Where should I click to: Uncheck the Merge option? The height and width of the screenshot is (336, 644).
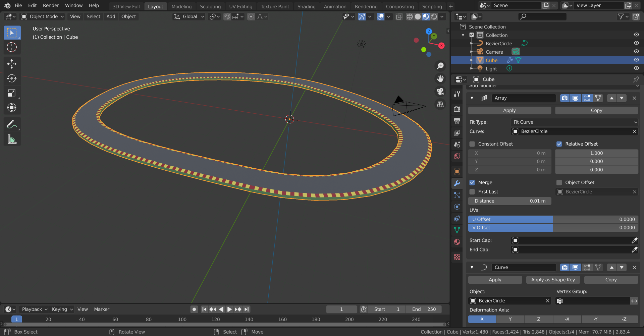coord(472,182)
